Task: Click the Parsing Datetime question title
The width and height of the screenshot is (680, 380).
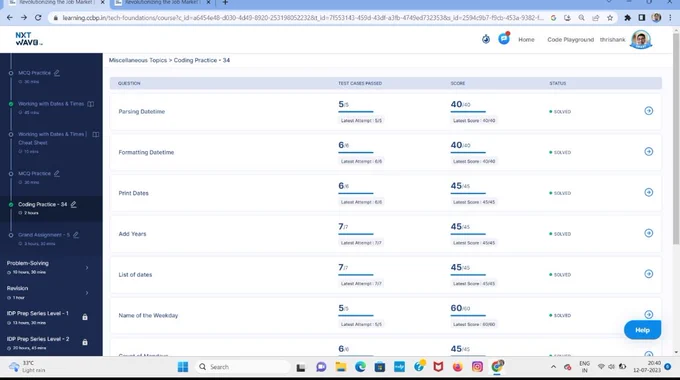Action: 141,111
